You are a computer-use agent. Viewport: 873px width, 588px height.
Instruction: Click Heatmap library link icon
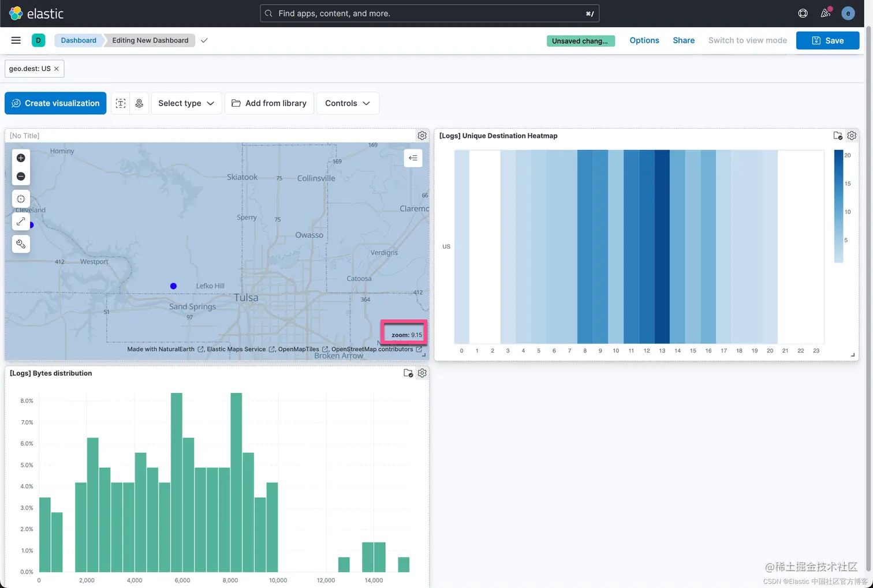coord(838,136)
